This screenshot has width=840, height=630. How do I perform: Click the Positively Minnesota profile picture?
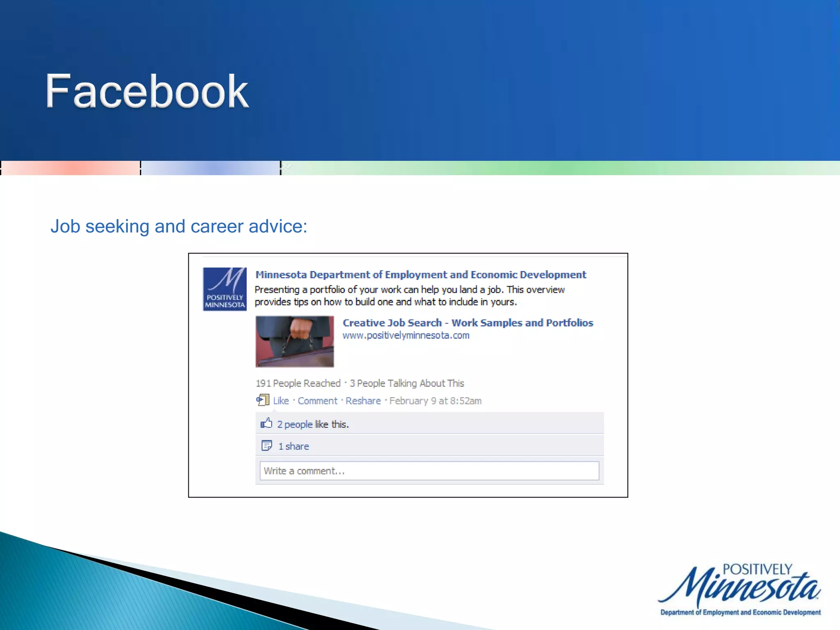[225, 289]
